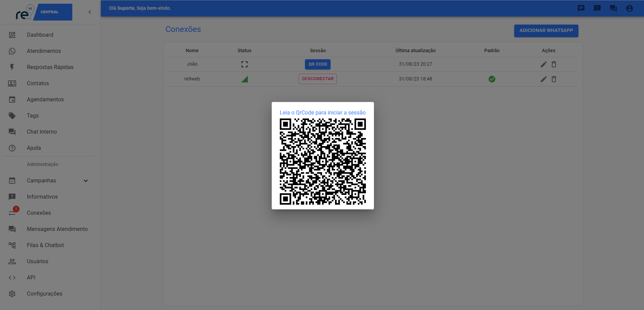Delete the re9web connection with trash icon
Viewport: 644px width, 310px height.
554,79
